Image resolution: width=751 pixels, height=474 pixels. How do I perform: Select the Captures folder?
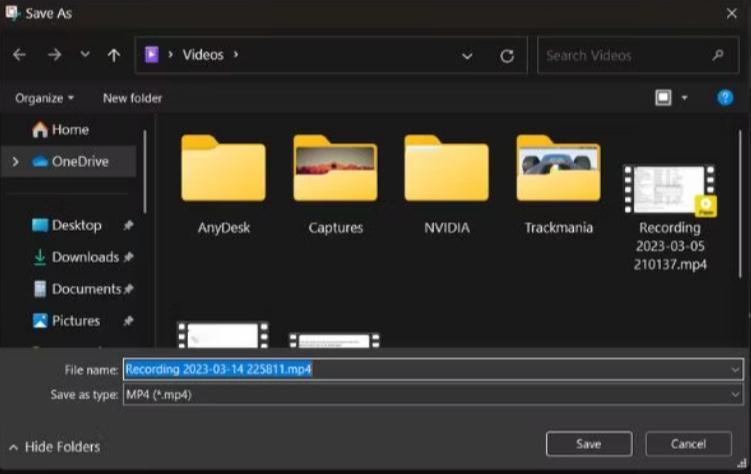coord(335,184)
